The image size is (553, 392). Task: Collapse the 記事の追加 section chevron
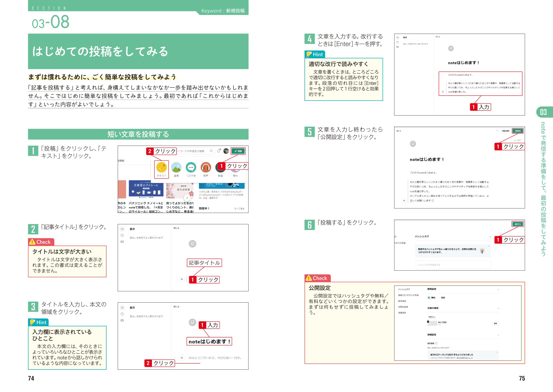[x=498, y=308]
